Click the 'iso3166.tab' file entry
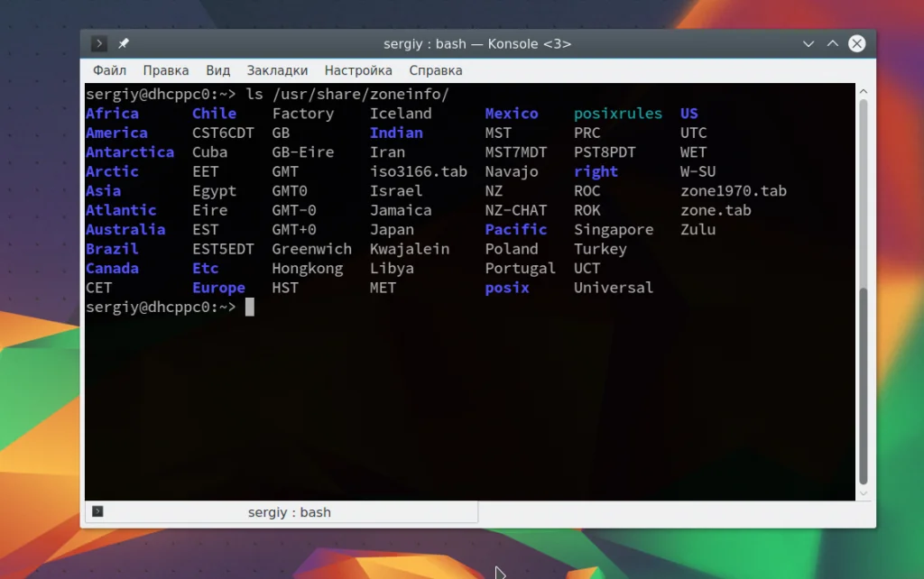924x579 pixels. click(x=419, y=171)
